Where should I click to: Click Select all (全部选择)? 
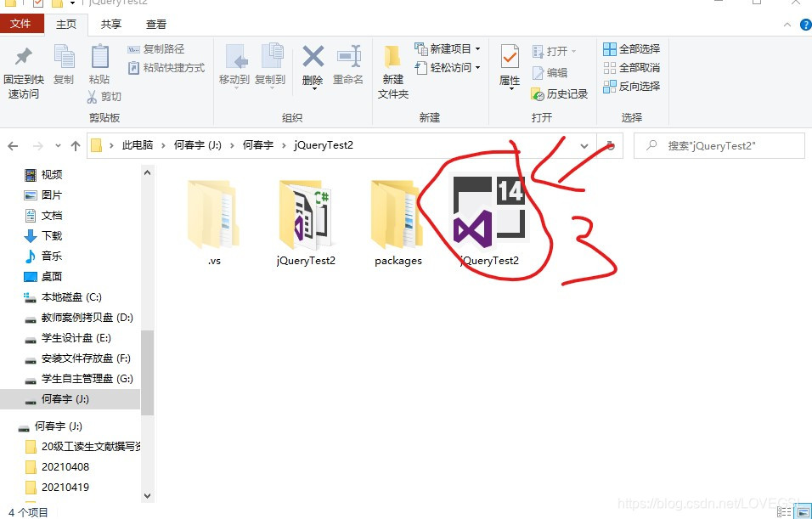click(632, 49)
